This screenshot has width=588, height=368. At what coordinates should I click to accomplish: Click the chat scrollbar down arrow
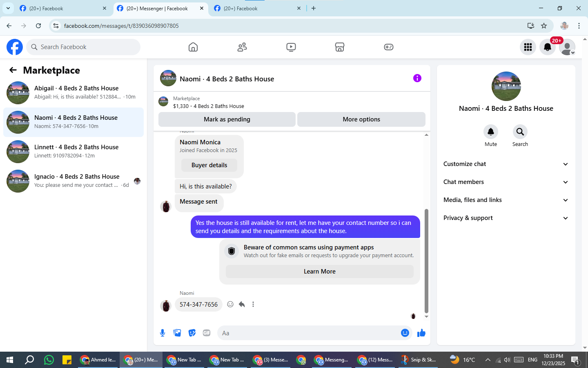pos(426,317)
